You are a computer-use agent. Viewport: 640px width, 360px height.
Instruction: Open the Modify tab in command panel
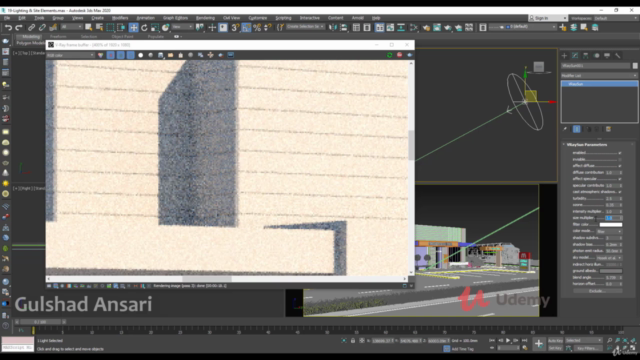point(575,56)
